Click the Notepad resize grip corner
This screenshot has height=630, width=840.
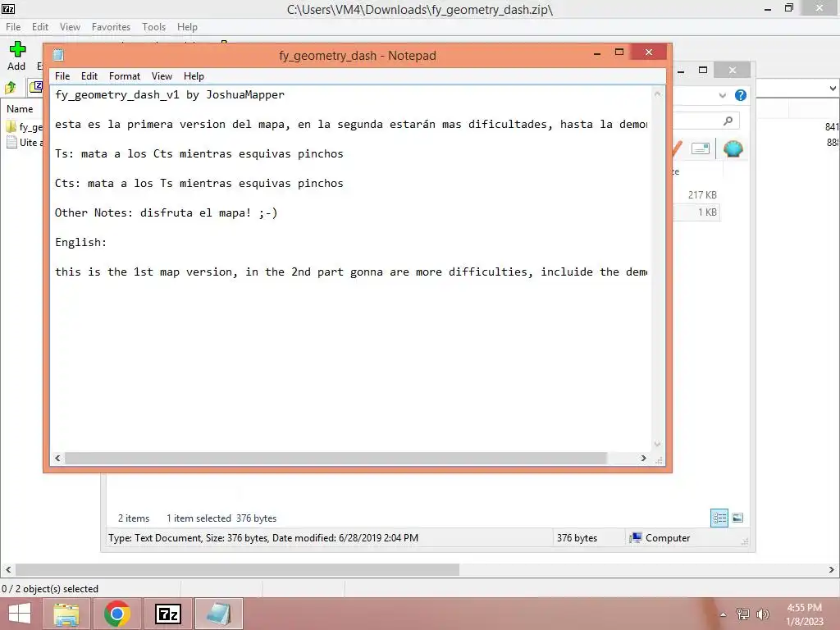point(659,459)
